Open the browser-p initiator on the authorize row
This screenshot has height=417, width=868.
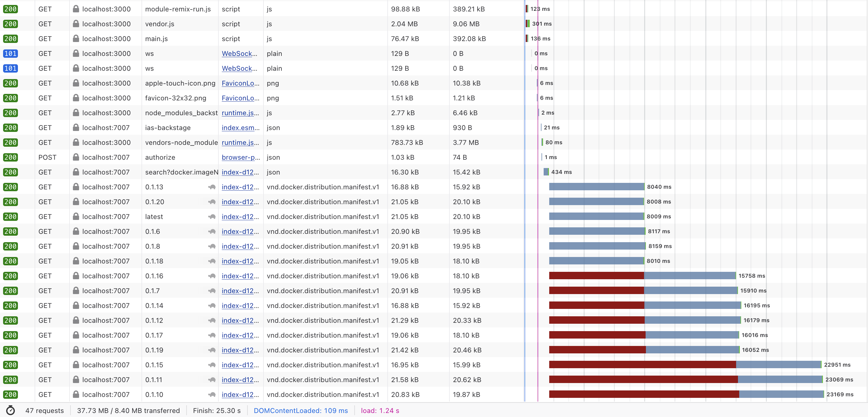pos(240,157)
